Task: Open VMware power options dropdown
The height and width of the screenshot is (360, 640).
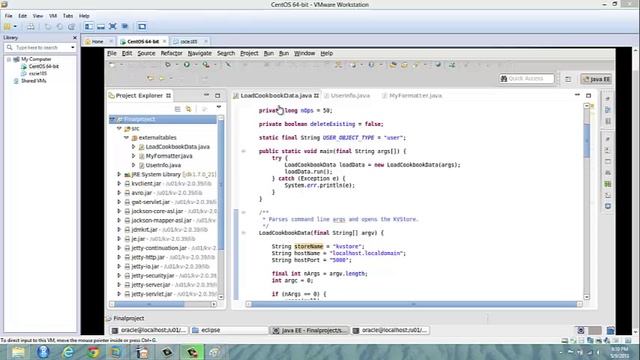Action: [15, 27]
